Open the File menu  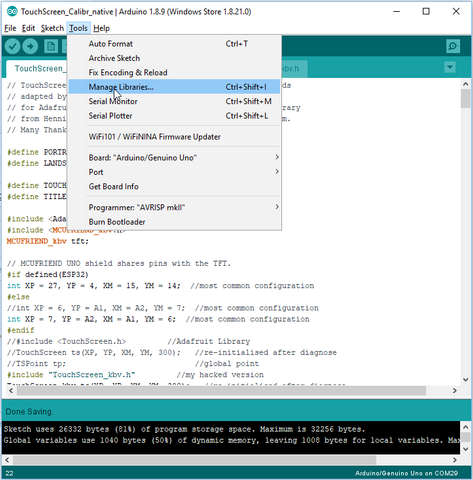pos(10,28)
